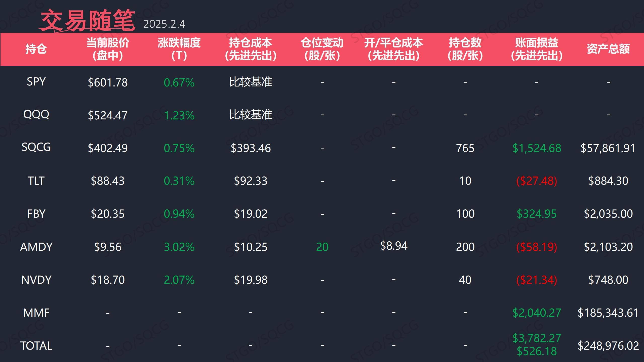
Task: Click the 资产总额 column header
Action: [x=608, y=49]
